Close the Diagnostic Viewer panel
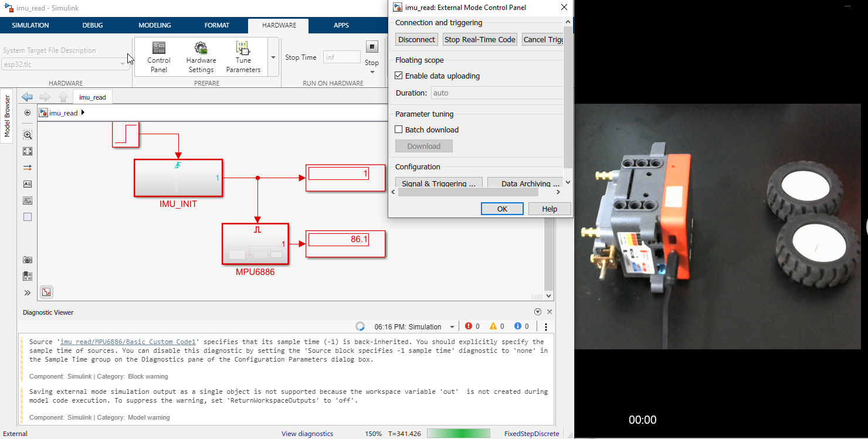This screenshot has height=439, width=868. 550,312
